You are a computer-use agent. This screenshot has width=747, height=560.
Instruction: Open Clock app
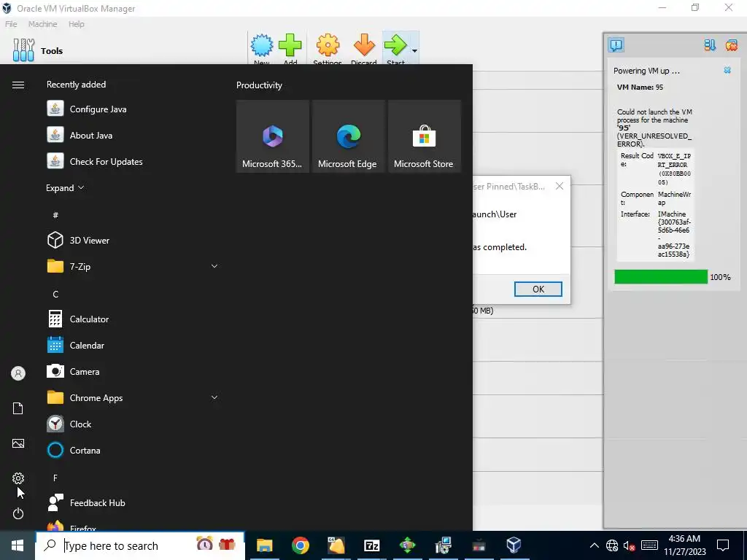pos(133,424)
